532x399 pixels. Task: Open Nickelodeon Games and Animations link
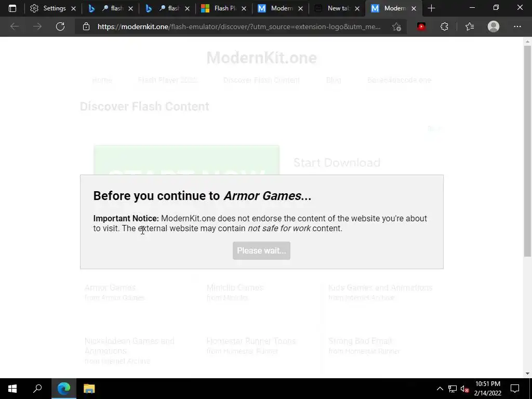[x=129, y=345]
